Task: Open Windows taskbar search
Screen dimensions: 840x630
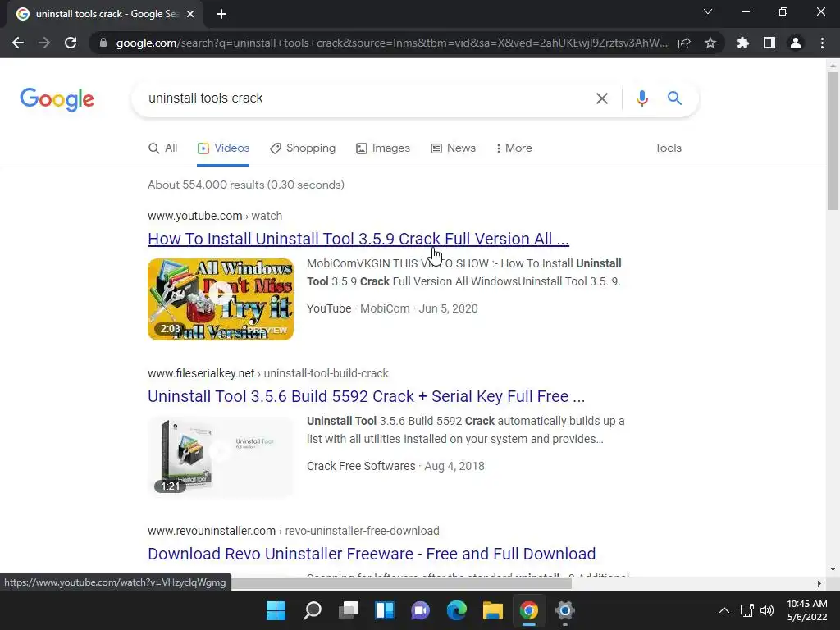Action: 313,610
